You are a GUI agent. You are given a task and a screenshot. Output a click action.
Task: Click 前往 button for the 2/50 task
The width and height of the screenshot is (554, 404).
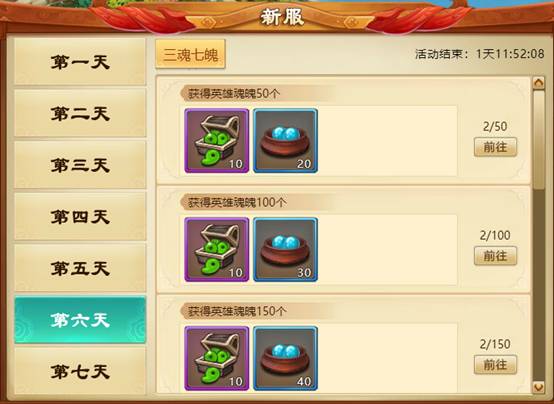(x=495, y=147)
